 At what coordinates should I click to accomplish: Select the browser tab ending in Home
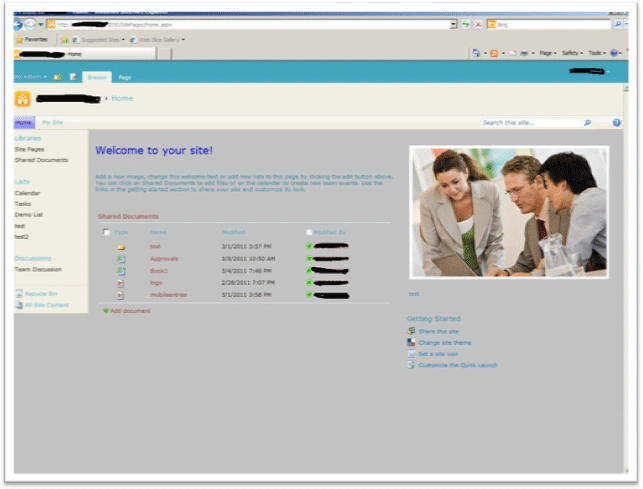[x=85, y=54]
